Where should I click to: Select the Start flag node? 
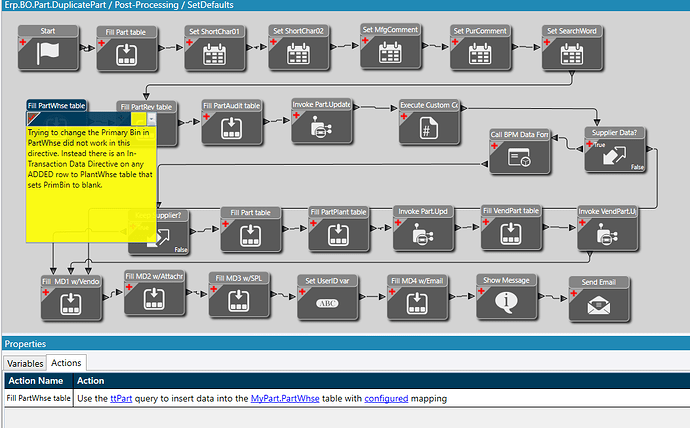(x=48, y=48)
